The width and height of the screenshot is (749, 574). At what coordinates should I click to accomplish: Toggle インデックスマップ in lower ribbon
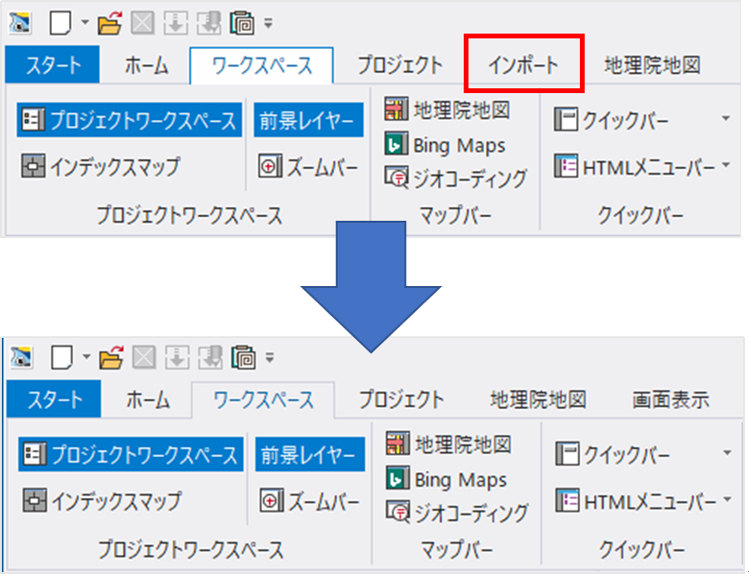click(x=102, y=500)
